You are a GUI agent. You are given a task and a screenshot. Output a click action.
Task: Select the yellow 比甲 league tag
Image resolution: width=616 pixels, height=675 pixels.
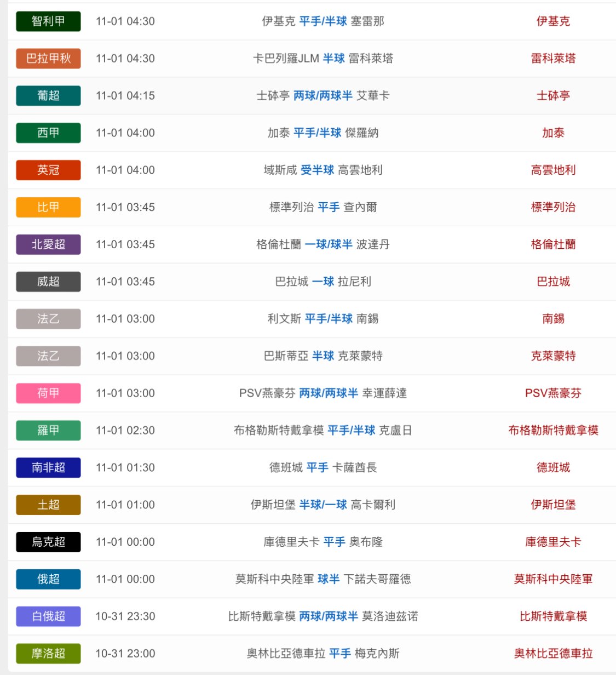coord(48,208)
